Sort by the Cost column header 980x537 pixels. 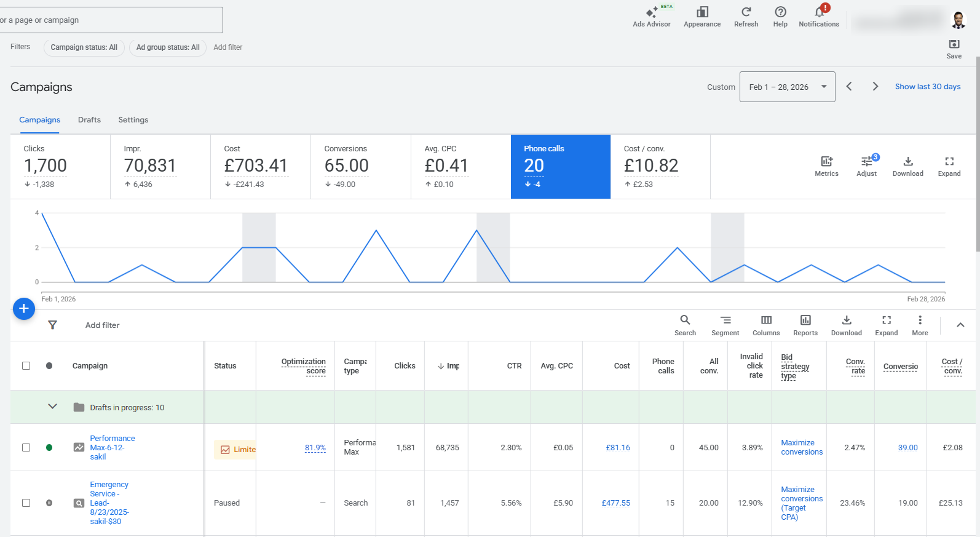pos(622,366)
